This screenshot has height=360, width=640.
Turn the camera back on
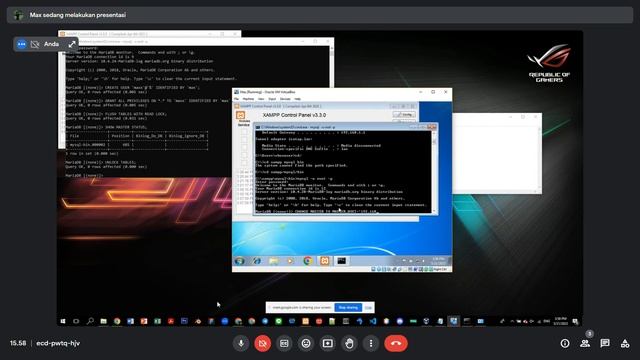(262, 343)
